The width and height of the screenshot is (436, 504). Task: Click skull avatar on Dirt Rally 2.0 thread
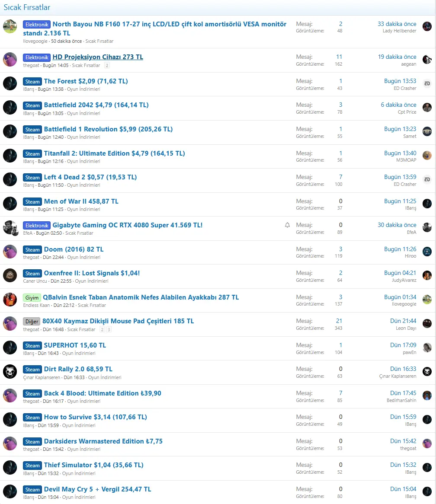tap(10, 372)
